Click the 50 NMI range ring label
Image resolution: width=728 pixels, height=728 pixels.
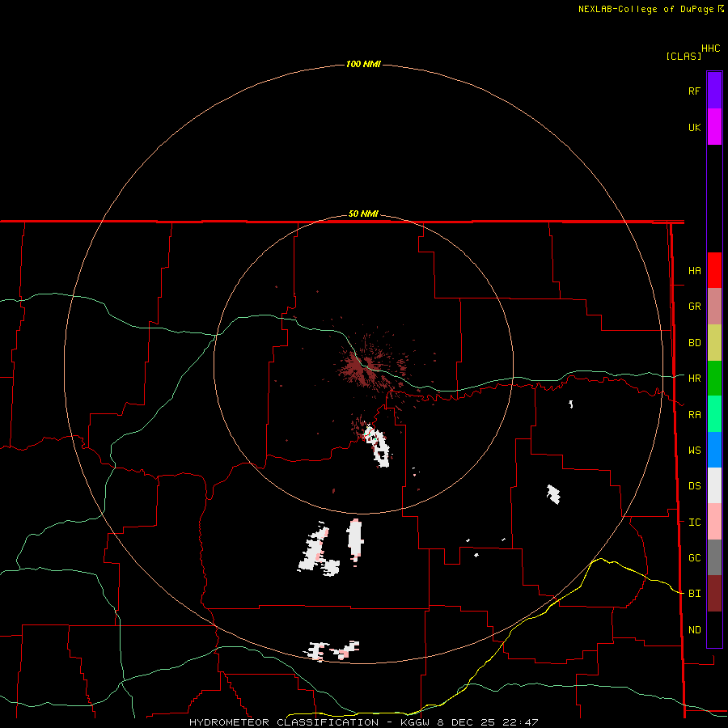point(363,214)
